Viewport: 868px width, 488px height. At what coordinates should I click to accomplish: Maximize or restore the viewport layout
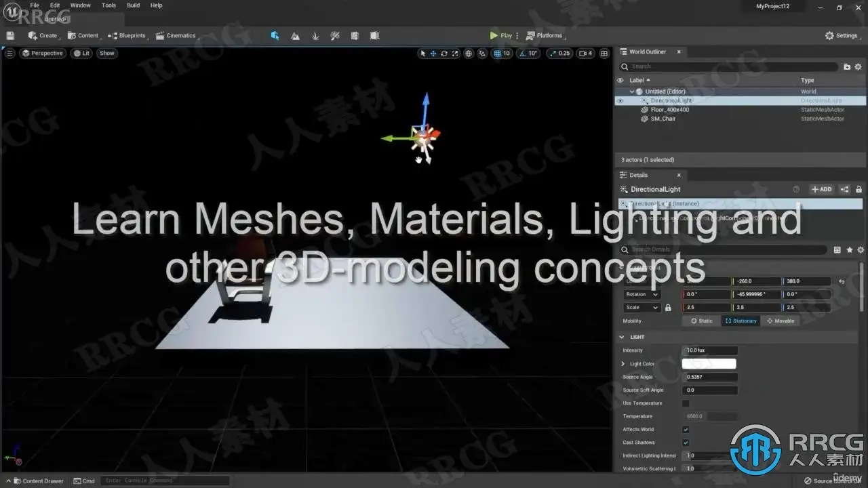tap(604, 54)
